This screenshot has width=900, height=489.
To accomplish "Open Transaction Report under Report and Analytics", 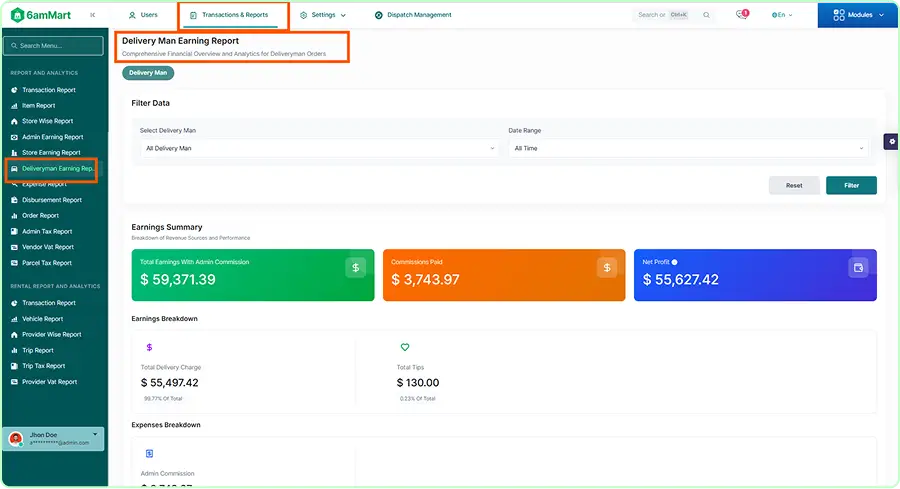I will (49, 90).
